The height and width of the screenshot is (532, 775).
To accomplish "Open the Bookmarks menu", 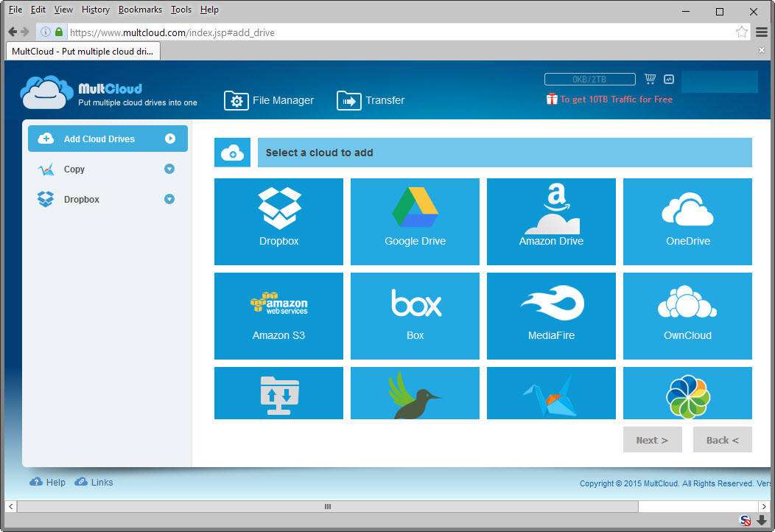I will coord(140,10).
